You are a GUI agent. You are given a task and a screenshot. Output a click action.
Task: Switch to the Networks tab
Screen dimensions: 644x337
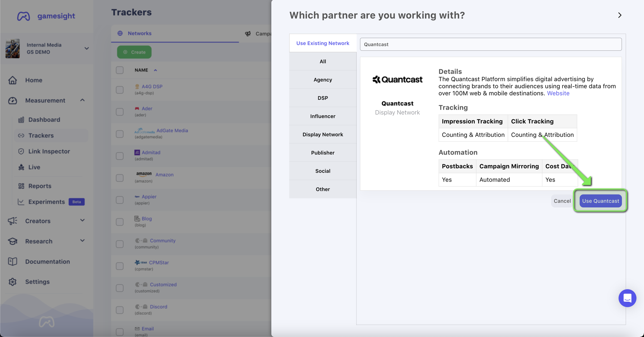175,34
